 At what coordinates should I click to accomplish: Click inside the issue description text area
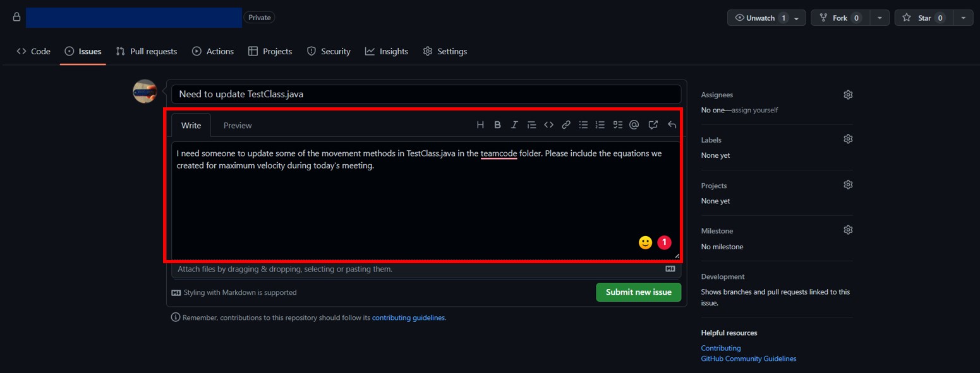426,200
